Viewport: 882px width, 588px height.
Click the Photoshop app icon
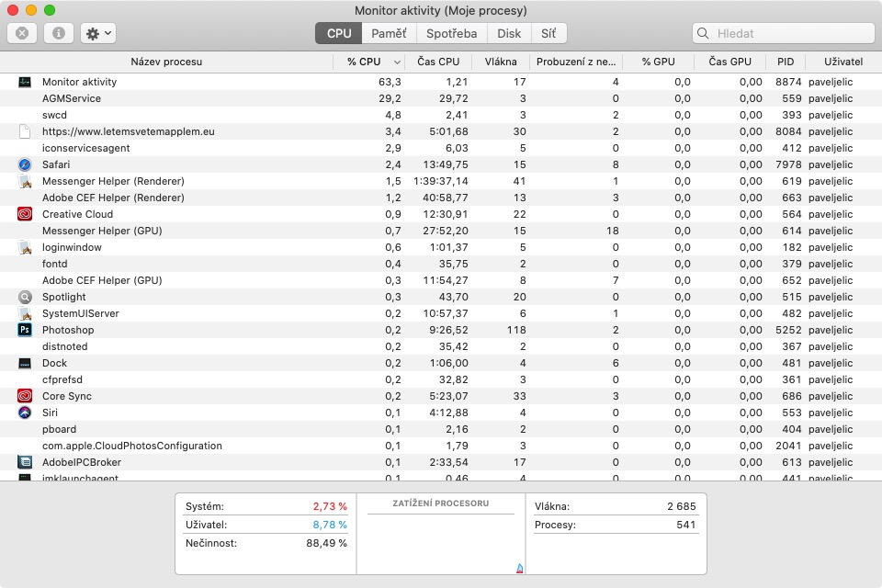[x=25, y=330]
